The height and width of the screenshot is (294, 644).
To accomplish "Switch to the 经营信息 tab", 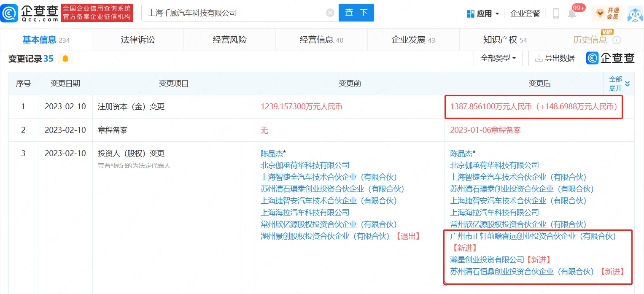I will [x=321, y=40].
